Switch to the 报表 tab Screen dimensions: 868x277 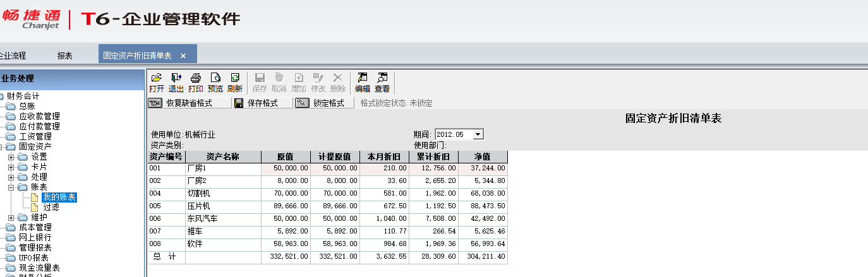[x=65, y=56]
